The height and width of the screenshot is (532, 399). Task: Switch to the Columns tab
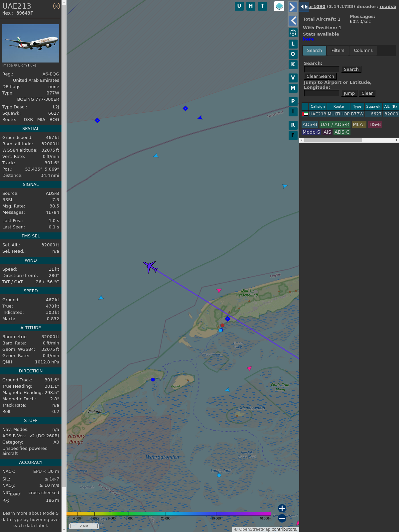(363, 51)
